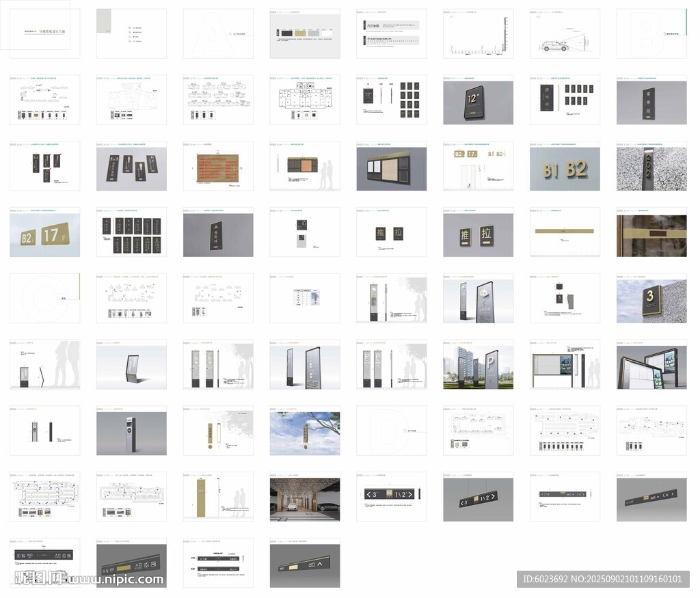Select the white page hanging sign 3 1\2 drawing
700x598 pixels.
[x=391, y=497]
